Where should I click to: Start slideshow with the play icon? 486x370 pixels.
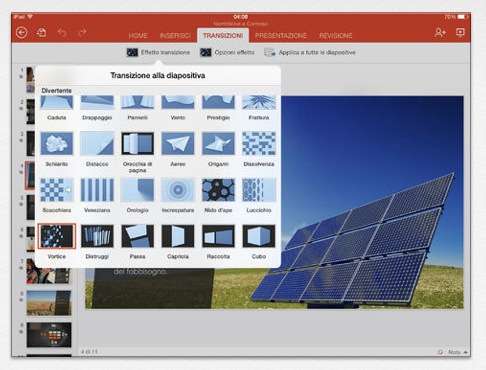pyautogui.click(x=460, y=32)
